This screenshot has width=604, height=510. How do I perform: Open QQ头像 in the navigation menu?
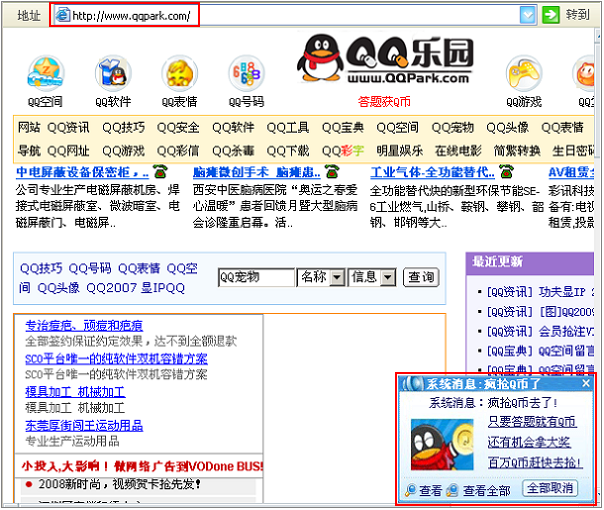(507, 128)
